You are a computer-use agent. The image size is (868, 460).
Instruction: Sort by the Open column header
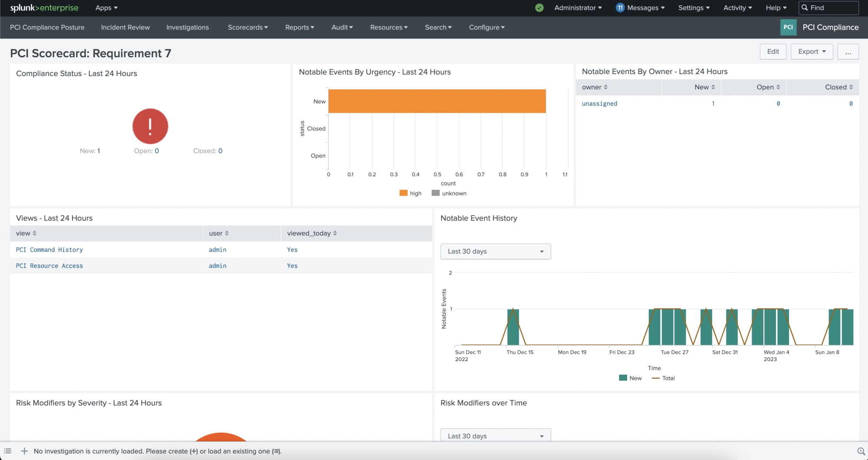[x=768, y=87]
